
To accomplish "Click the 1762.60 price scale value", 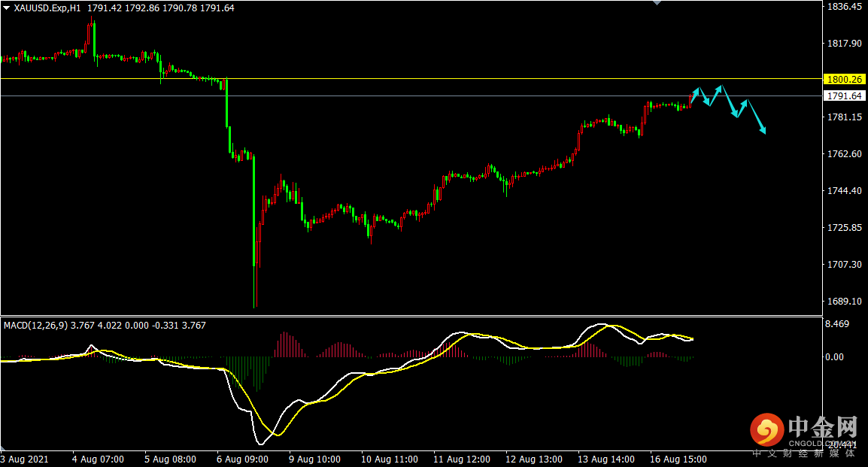I will (x=844, y=154).
